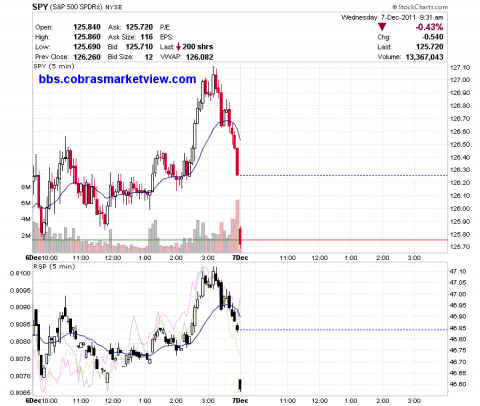Click the 125.70 price axis label
Screen dimensions: 480x406
(x=460, y=247)
